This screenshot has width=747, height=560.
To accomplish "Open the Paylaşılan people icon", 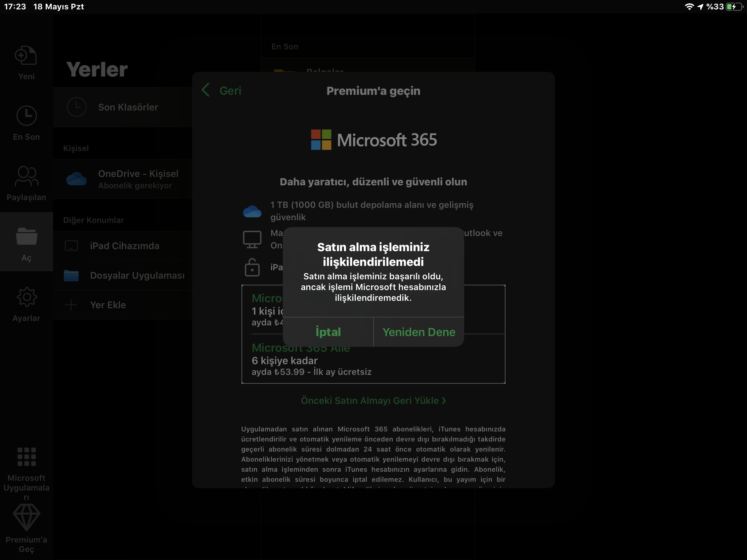I will (26, 176).
